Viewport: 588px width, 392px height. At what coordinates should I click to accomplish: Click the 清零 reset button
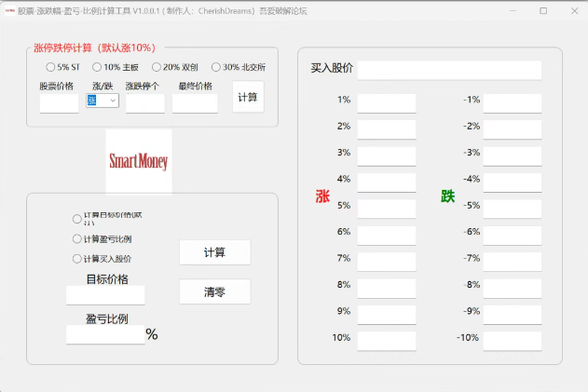pos(214,291)
